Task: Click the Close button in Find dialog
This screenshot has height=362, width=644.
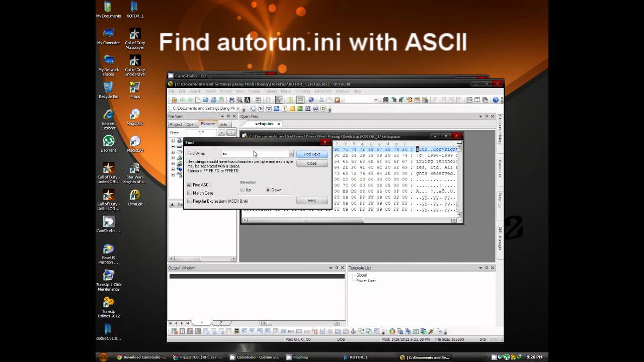Action: pos(312,163)
